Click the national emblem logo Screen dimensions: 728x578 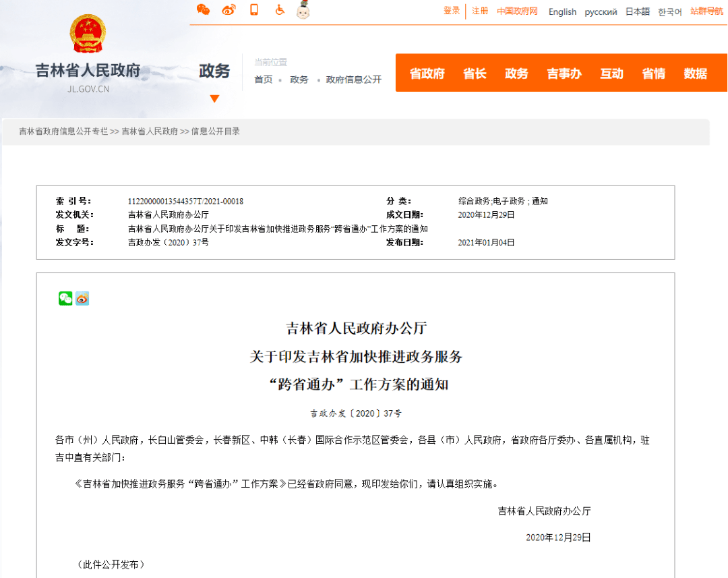[88, 34]
